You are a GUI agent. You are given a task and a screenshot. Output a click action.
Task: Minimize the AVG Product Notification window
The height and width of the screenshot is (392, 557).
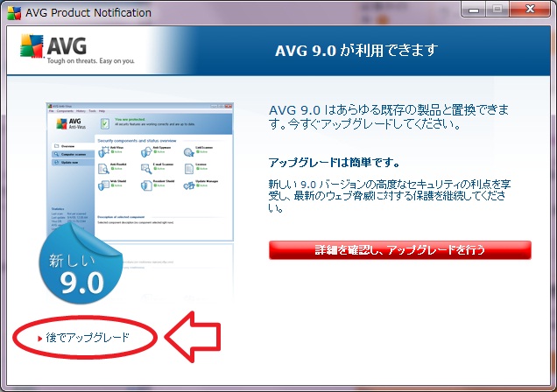[x=473, y=10]
